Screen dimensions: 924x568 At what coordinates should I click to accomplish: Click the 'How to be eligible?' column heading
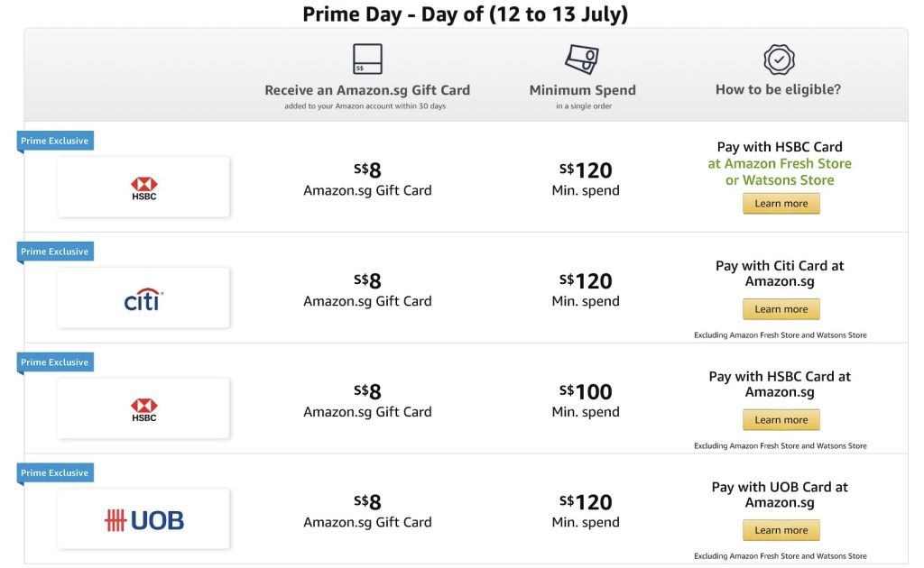[778, 89]
